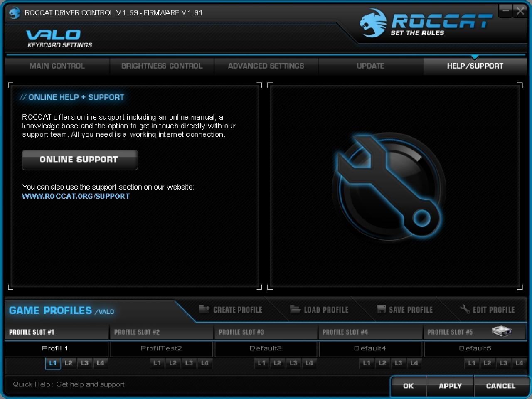This screenshot has width=532, height=399.
Task: Confirm with the OK button
Action: 408,386
